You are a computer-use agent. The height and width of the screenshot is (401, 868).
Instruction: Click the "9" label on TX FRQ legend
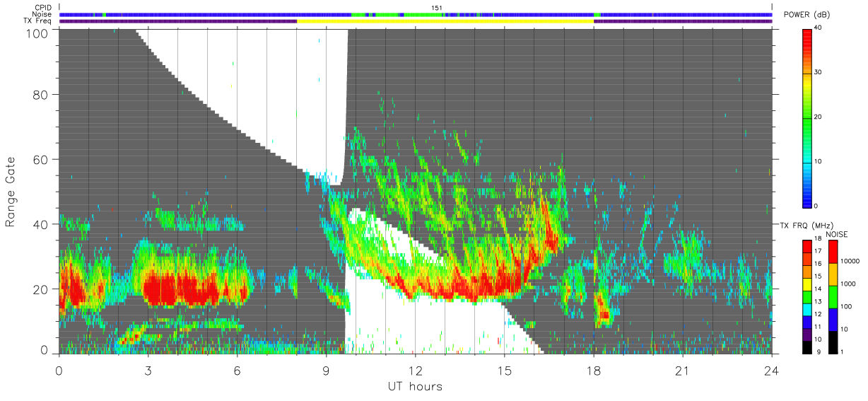[818, 351]
